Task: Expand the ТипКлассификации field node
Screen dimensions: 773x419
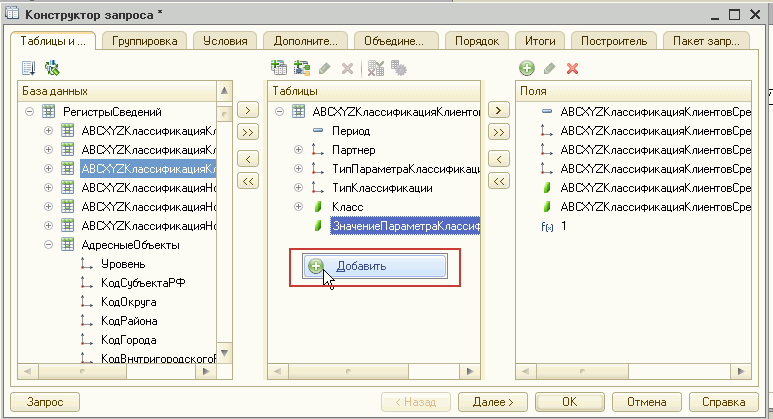Action: click(298, 188)
